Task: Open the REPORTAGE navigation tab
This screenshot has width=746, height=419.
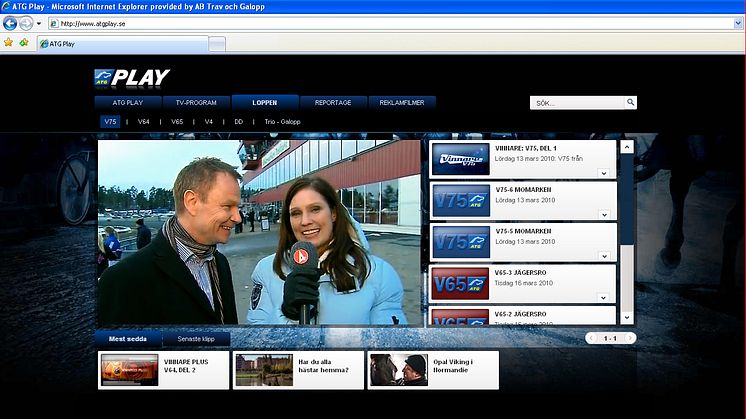Action: click(x=333, y=103)
